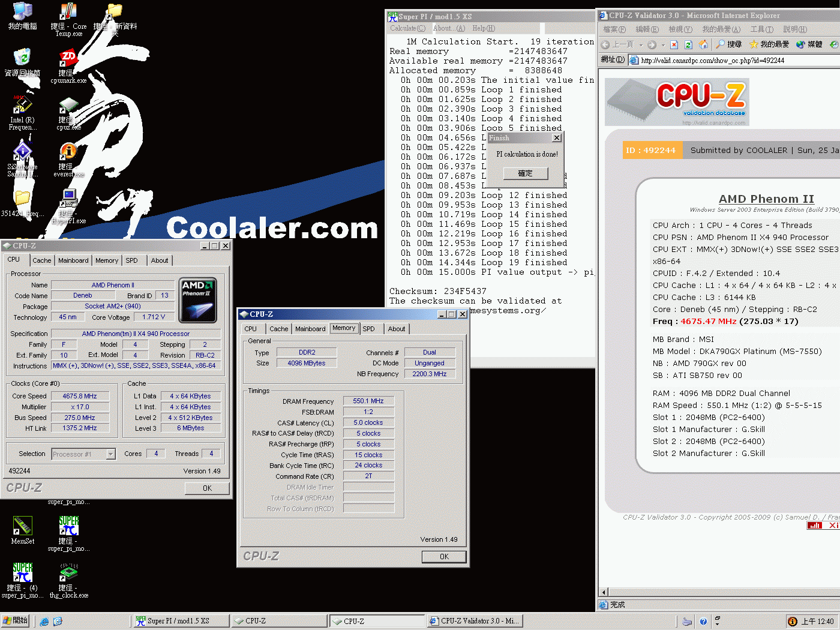840x630 pixels.
Task: Click IE Stop page icon
Action: 674,44
